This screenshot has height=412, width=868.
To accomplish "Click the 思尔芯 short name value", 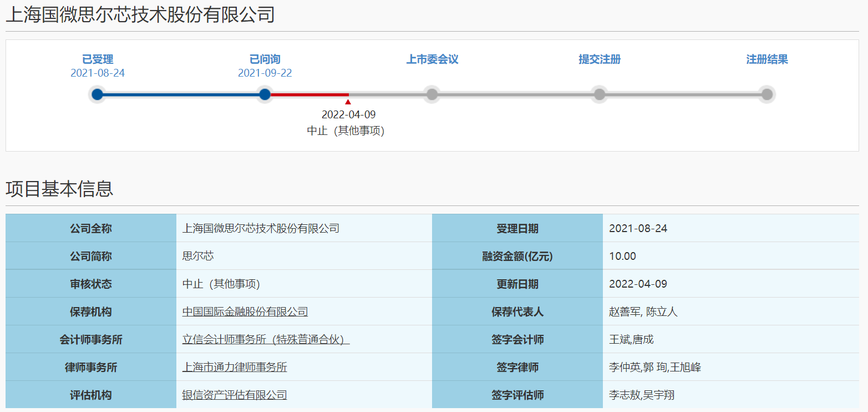I will (198, 256).
